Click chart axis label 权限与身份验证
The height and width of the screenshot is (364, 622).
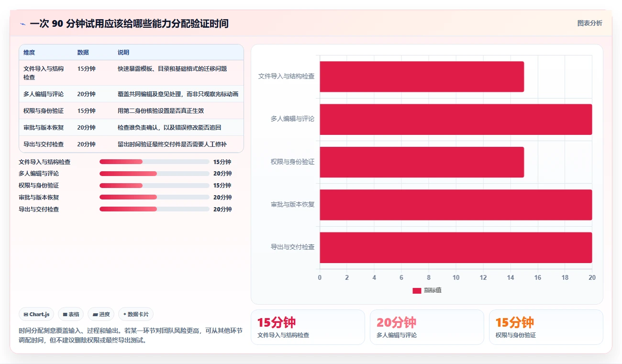(x=293, y=162)
